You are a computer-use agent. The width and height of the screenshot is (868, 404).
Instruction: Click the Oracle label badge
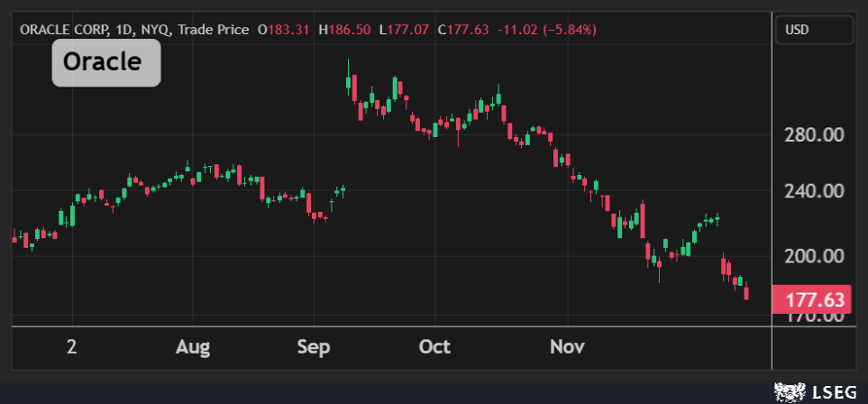[106, 62]
